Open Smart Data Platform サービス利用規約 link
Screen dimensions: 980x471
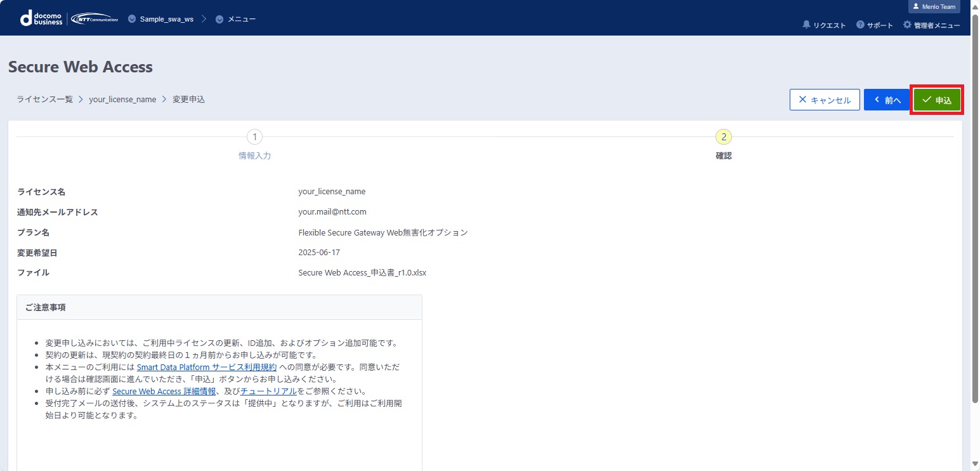point(207,367)
